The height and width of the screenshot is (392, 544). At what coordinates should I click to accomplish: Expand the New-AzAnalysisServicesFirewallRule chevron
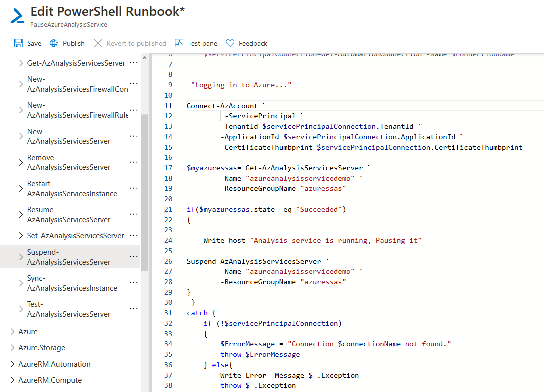[x=21, y=110]
